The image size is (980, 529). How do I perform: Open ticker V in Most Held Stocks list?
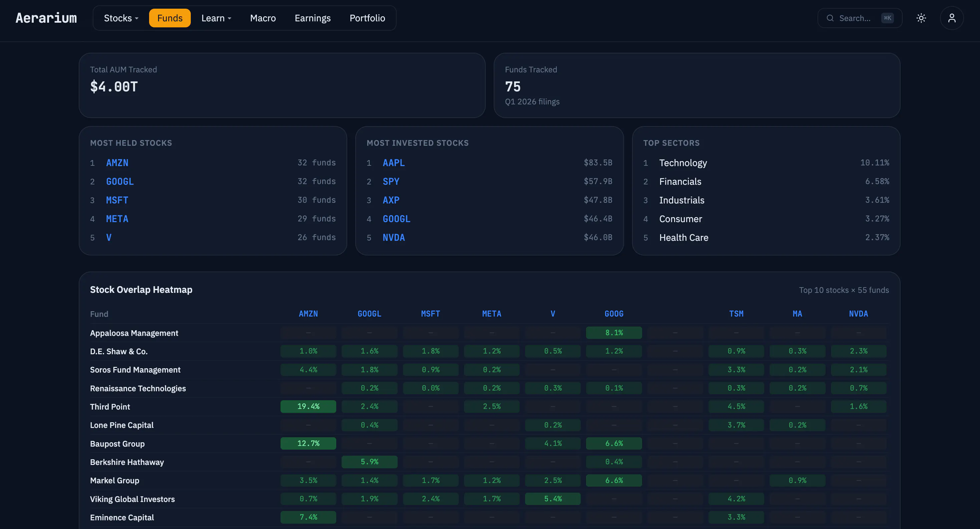[109, 237]
